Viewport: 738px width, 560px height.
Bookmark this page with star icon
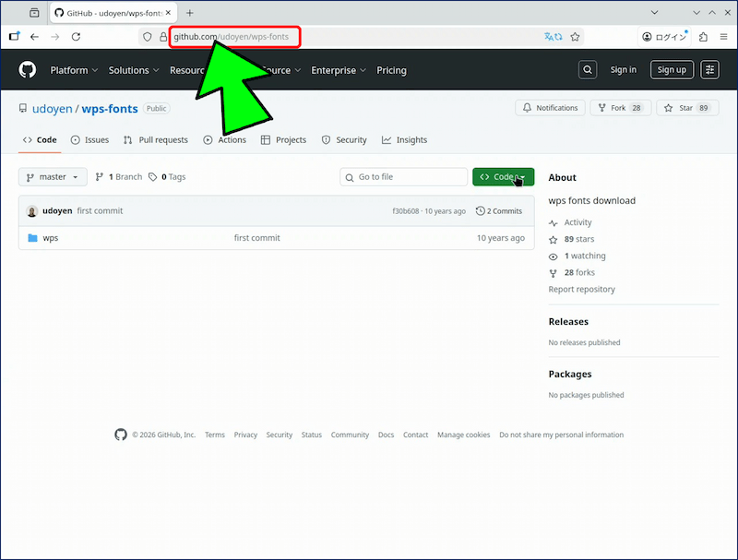pyautogui.click(x=575, y=37)
